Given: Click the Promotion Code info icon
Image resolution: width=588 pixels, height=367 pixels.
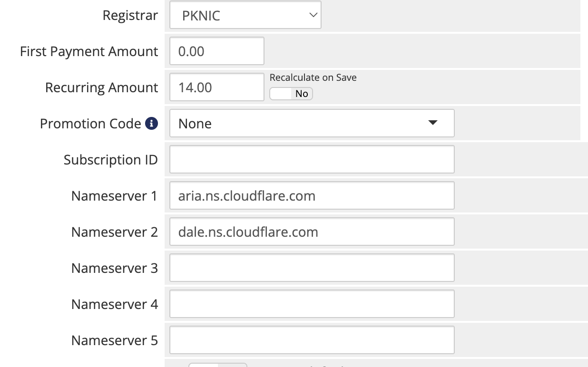Looking at the screenshot, I should coord(151,124).
